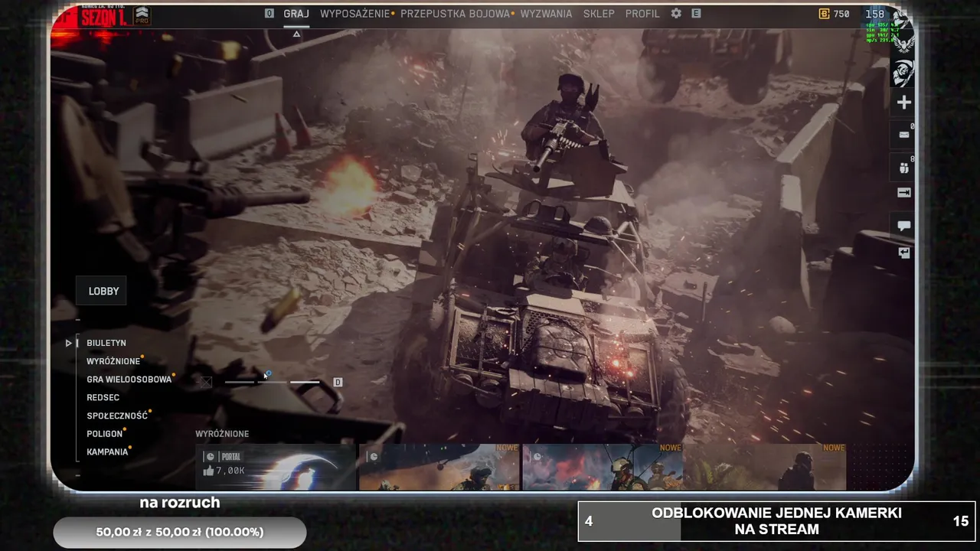Viewport: 980px width, 551px height.
Task: Open the third featured tile with explosion
Action: tap(603, 467)
